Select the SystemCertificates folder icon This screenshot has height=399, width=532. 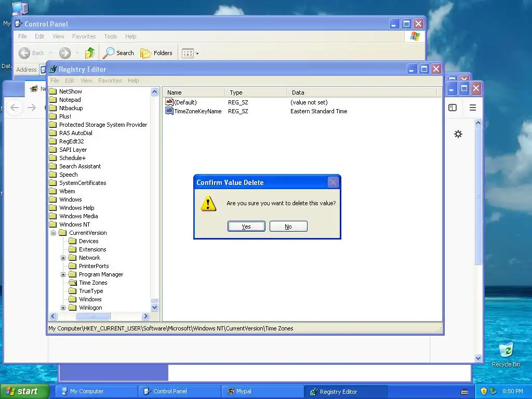(x=52, y=183)
